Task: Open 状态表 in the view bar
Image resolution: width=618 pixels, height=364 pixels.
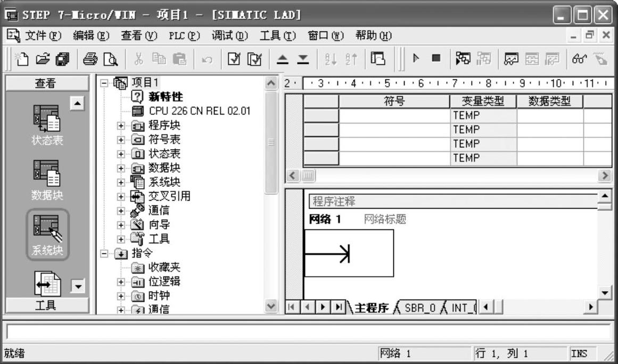Action: click(47, 125)
